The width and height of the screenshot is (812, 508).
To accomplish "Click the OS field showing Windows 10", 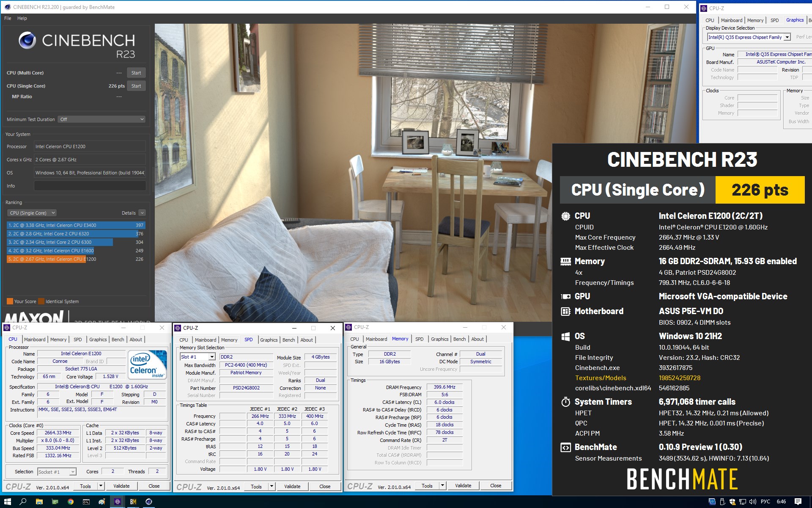I will tap(90, 173).
